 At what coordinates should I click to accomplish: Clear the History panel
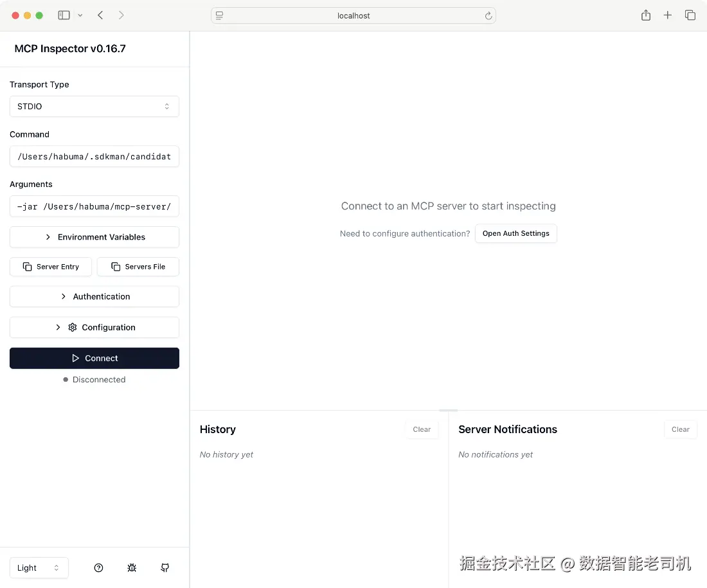tap(422, 429)
